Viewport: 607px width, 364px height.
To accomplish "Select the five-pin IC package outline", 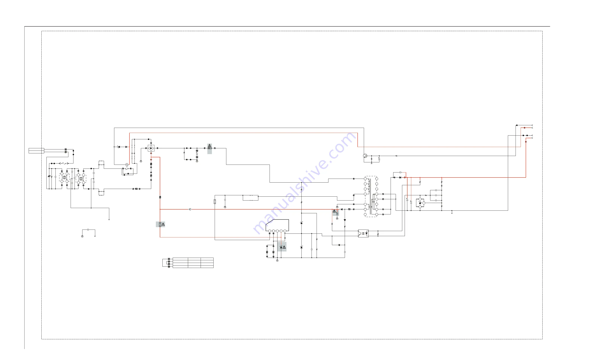I will tap(277, 226).
